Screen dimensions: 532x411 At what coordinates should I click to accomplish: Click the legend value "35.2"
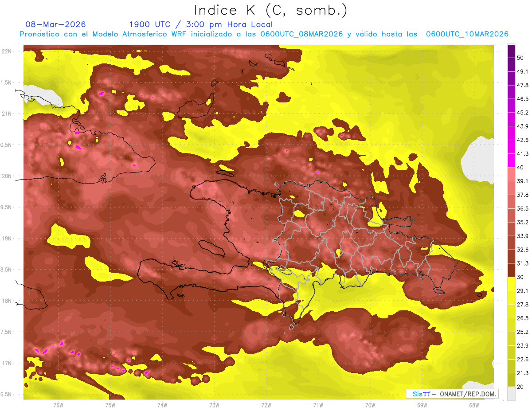[523, 222]
